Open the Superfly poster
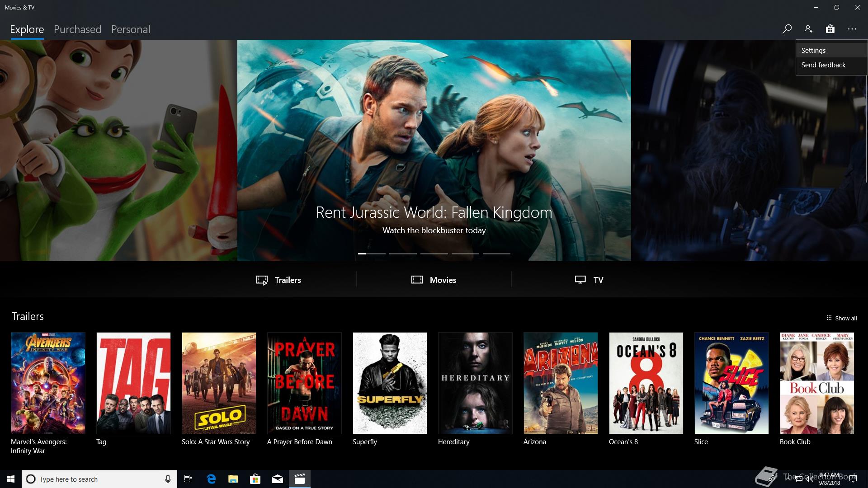This screenshot has height=488, width=868. 390,383
